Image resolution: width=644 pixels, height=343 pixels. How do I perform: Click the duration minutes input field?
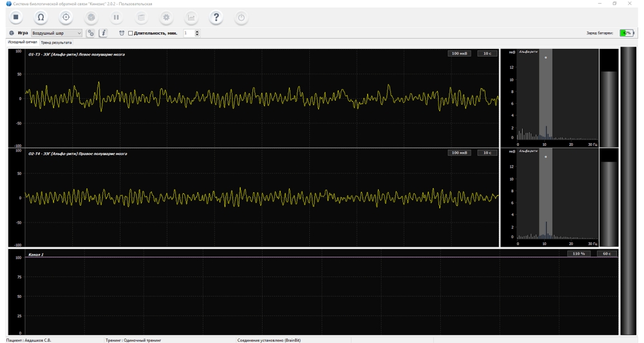pos(188,33)
